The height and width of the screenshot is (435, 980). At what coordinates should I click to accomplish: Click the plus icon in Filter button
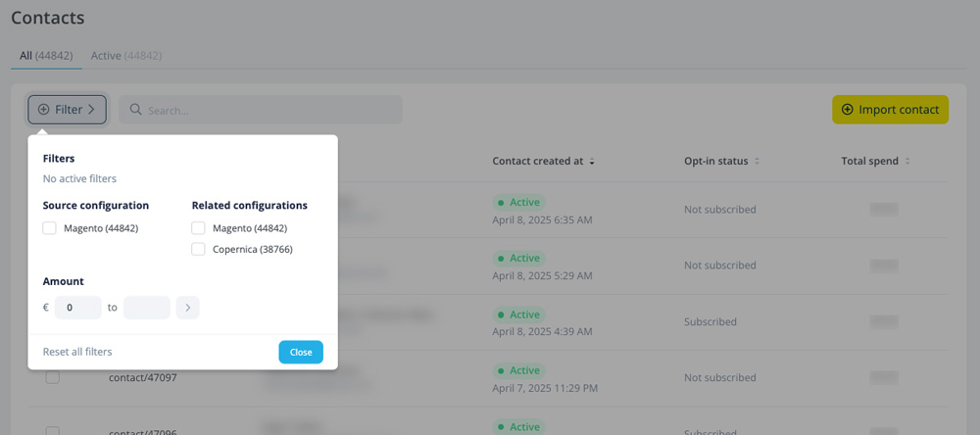pos(44,110)
